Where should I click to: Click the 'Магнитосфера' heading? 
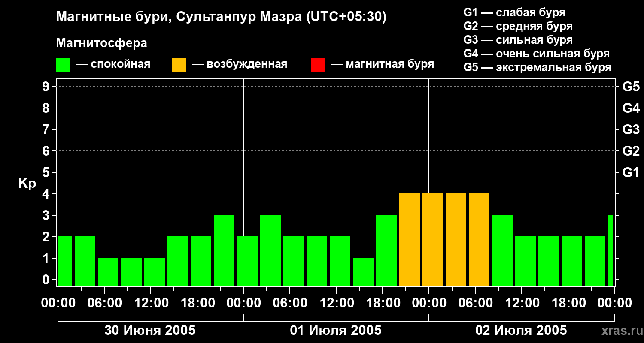tap(102, 43)
